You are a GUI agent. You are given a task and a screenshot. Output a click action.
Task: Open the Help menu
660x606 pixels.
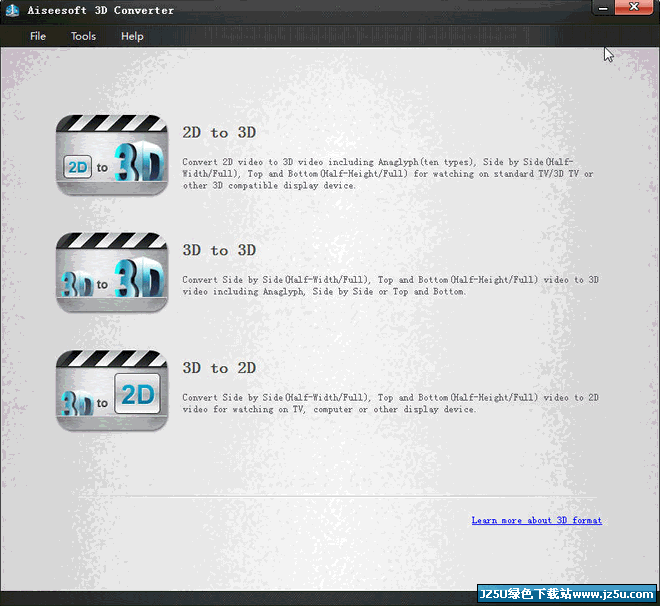[x=132, y=36]
